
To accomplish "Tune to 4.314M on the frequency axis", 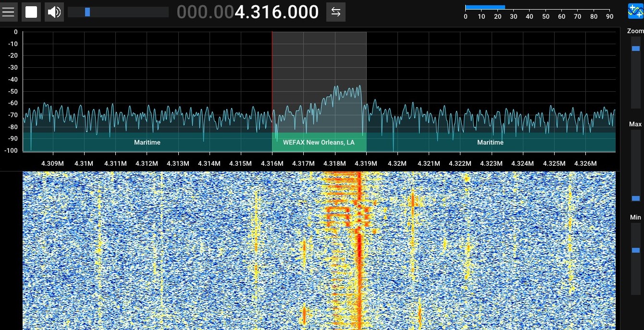I will (x=210, y=163).
